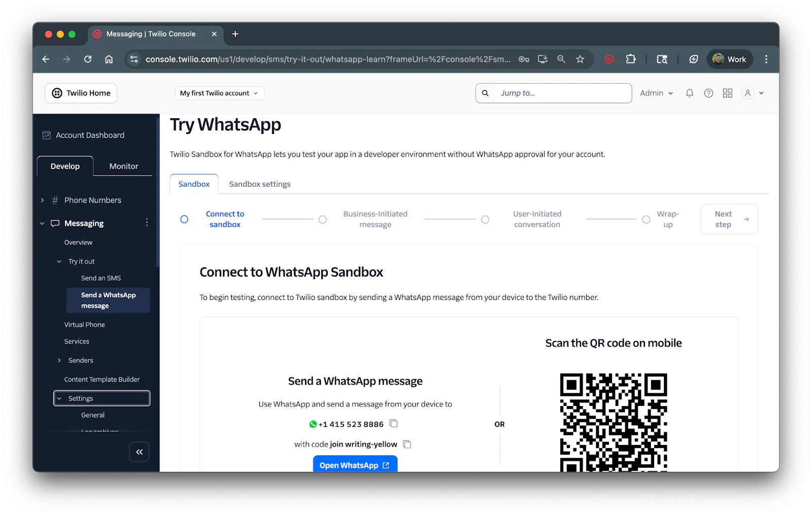Switch to the Sandbox settings tab

(x=259, y=184)
